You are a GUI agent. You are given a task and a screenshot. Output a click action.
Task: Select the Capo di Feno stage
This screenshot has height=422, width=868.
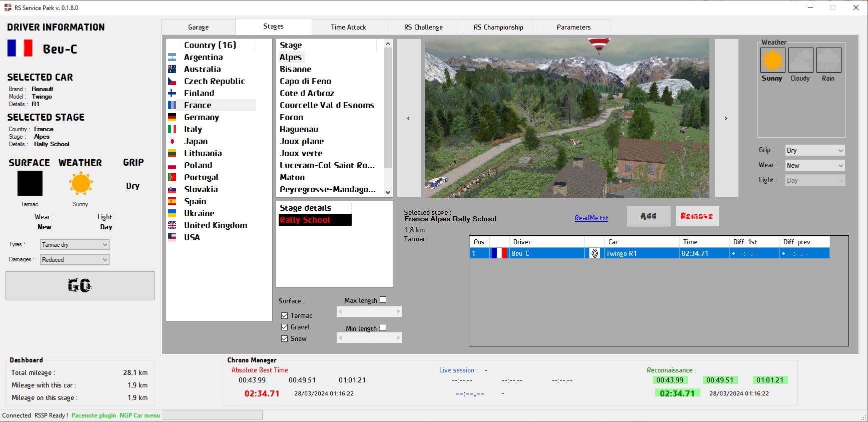[305, 81]
